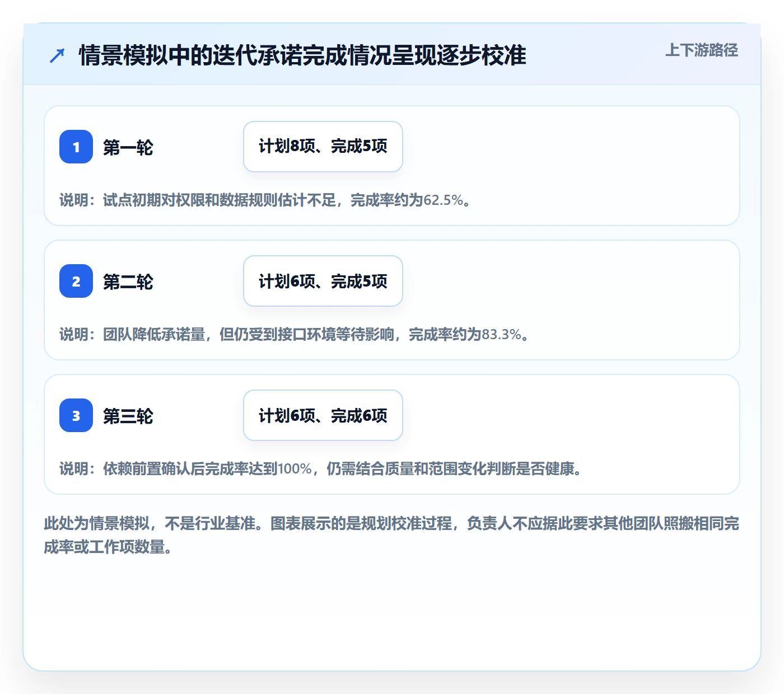Click the 第一轮 title text
784x694 pixels.
point(128,148)
